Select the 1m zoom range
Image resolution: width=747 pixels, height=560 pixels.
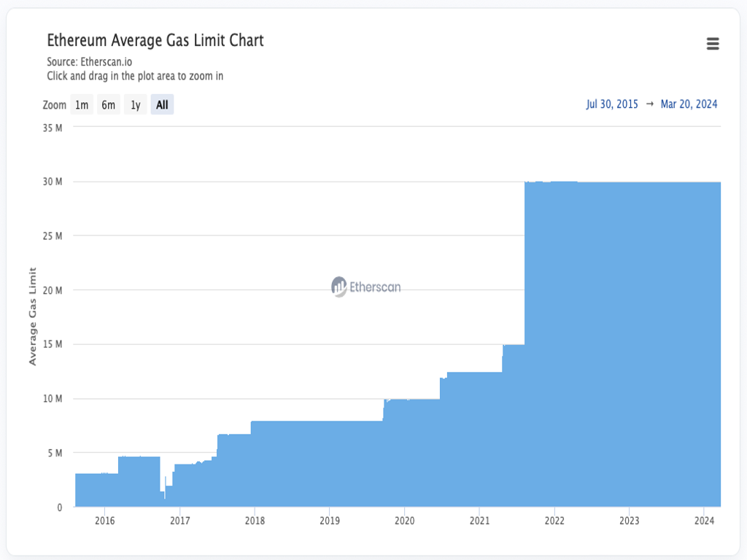click(82, 105)
